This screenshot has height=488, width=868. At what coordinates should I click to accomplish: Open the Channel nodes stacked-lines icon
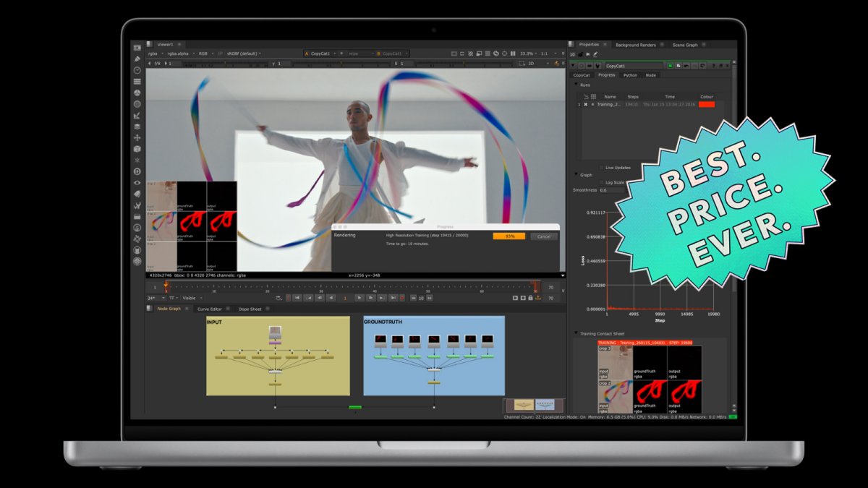pos(137,81)
